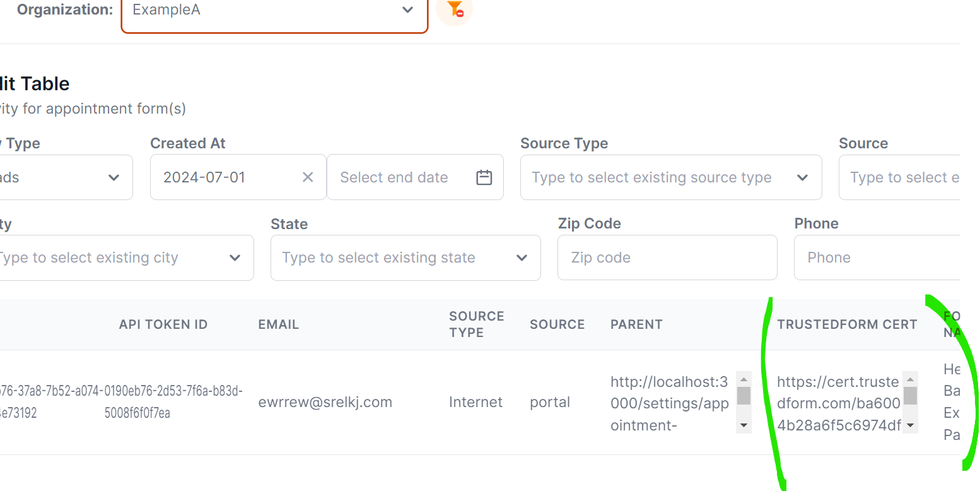
Task: Open the end date calendar picker
Action: point(484,177)
